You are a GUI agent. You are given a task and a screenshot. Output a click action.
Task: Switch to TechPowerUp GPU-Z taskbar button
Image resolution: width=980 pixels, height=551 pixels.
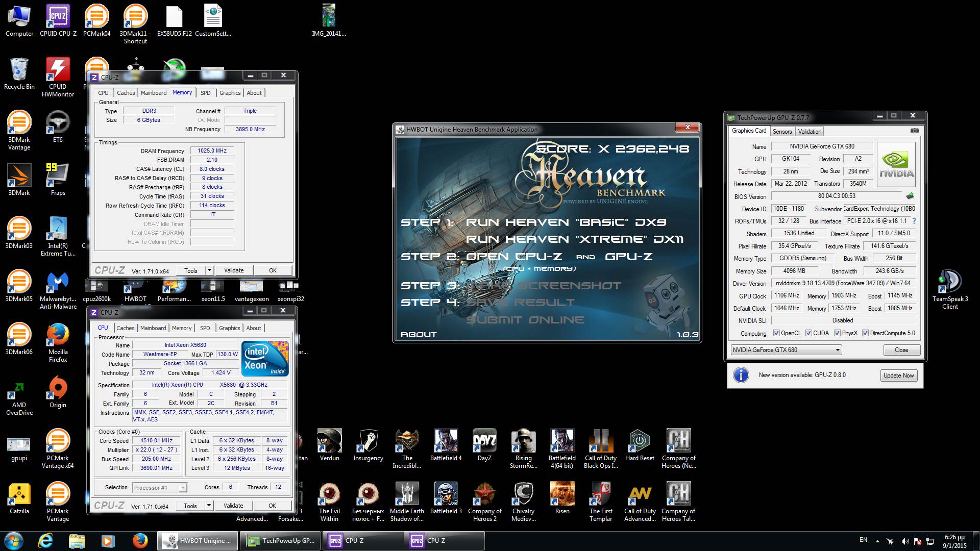pos(281,541)
